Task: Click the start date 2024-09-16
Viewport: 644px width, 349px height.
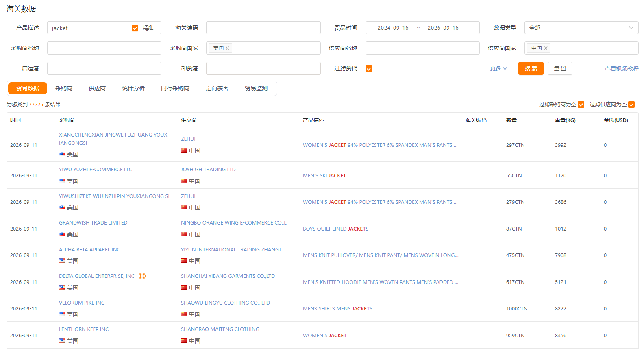Action: (x=393, y=28)
